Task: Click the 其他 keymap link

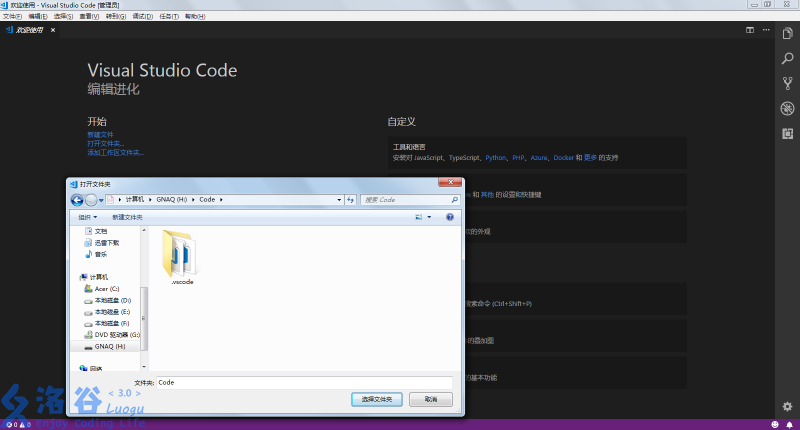Action: (x=487, y=195)
